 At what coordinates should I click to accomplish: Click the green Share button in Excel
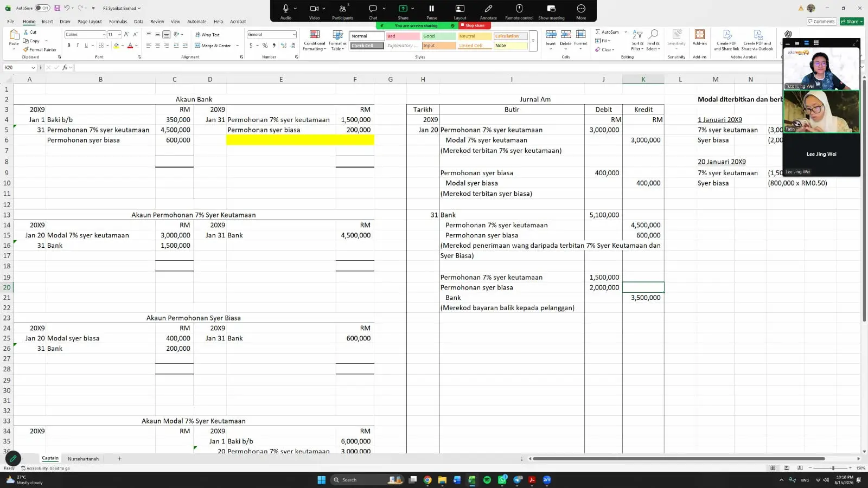(851, 22)
